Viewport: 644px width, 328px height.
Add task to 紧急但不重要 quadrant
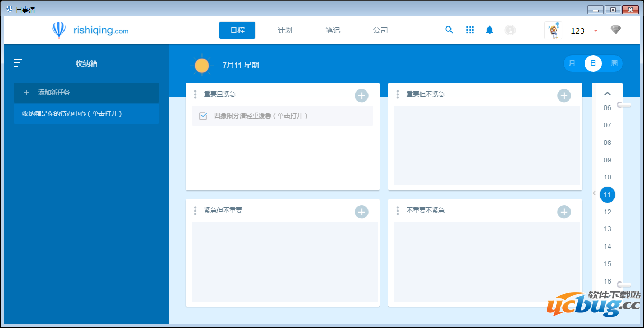point(361,212)
